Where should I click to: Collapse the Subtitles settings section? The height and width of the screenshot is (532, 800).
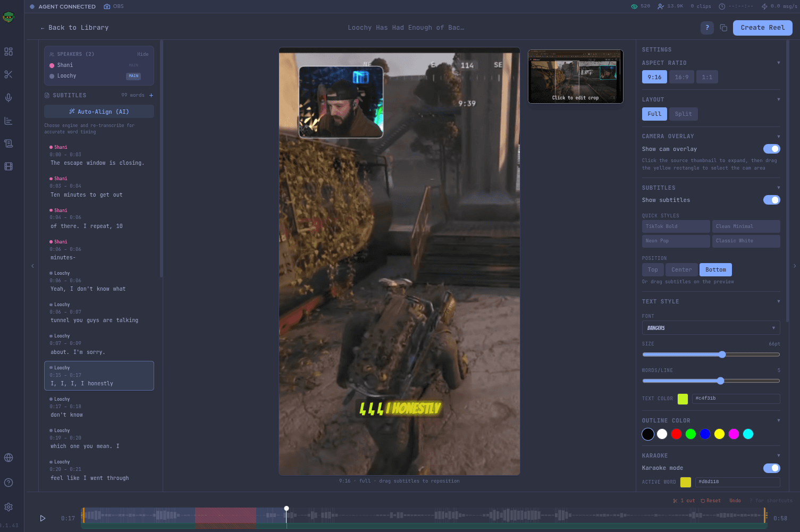779,188
